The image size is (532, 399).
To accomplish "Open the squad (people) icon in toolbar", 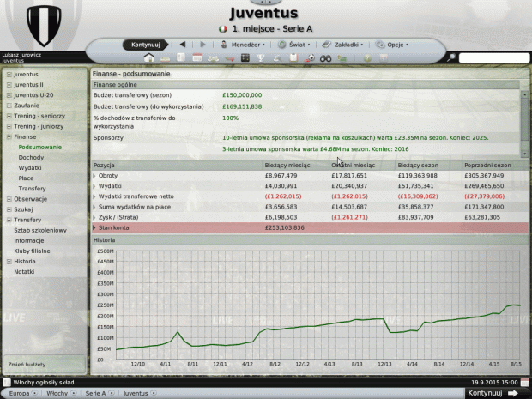I will click(213, 58).
